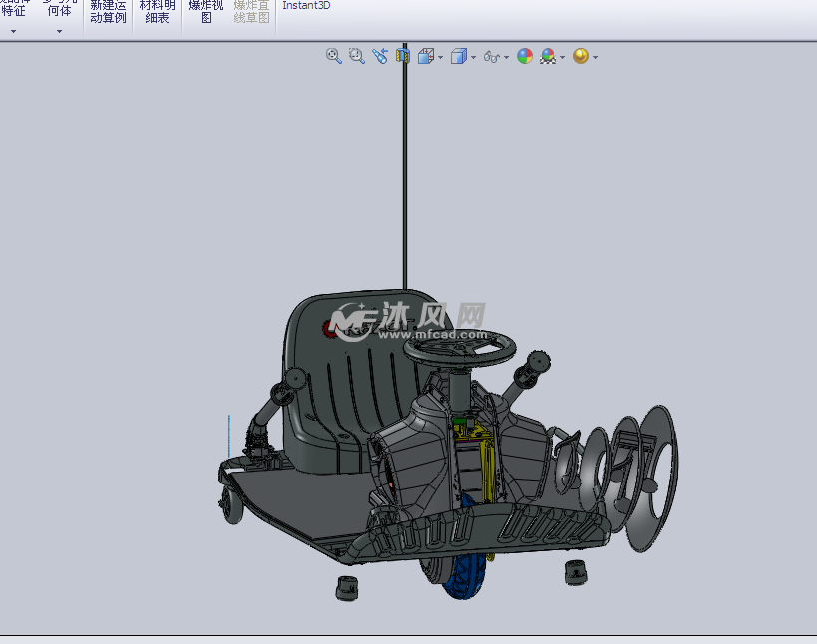Toggle the Section View tool
The height and width of the screenshot is (644, 817).
pos(404,56)
